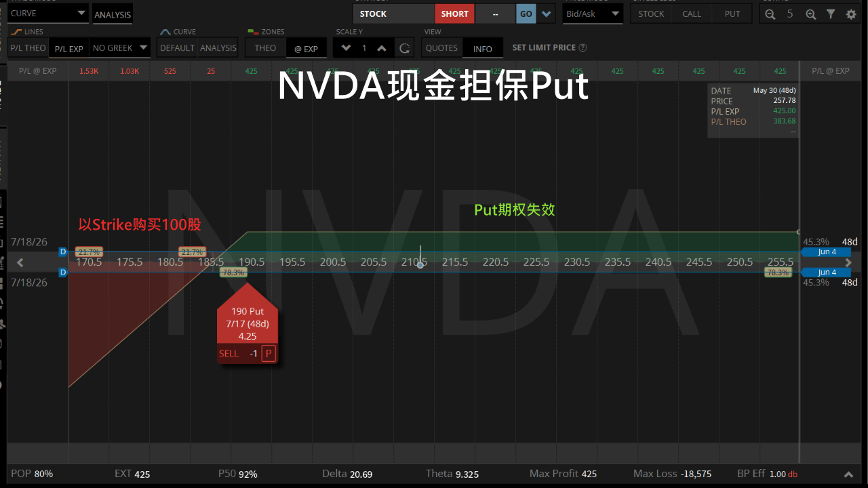Click the 525 value in P/L @ EXP row
Image resolution: width=868 pixels, height=488 pixels.
170,71
